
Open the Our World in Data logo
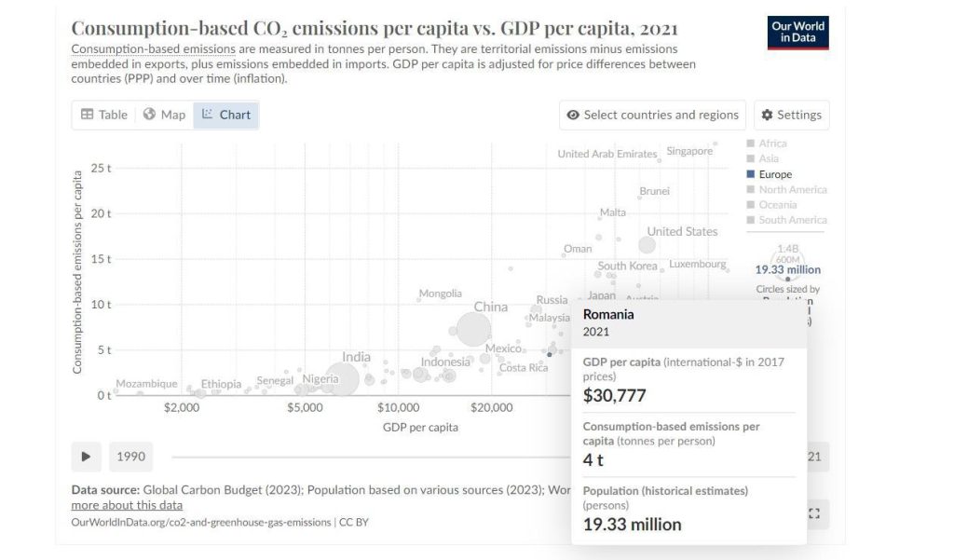[797, 33]
